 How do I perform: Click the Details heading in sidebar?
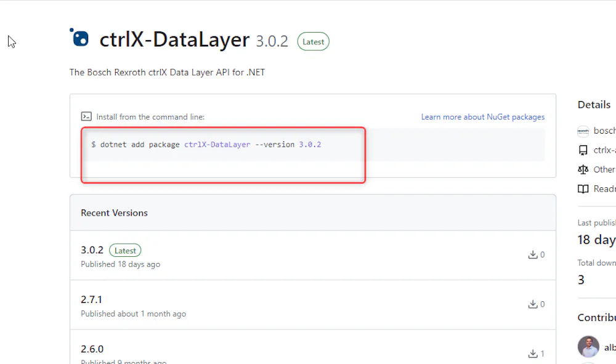594,105
